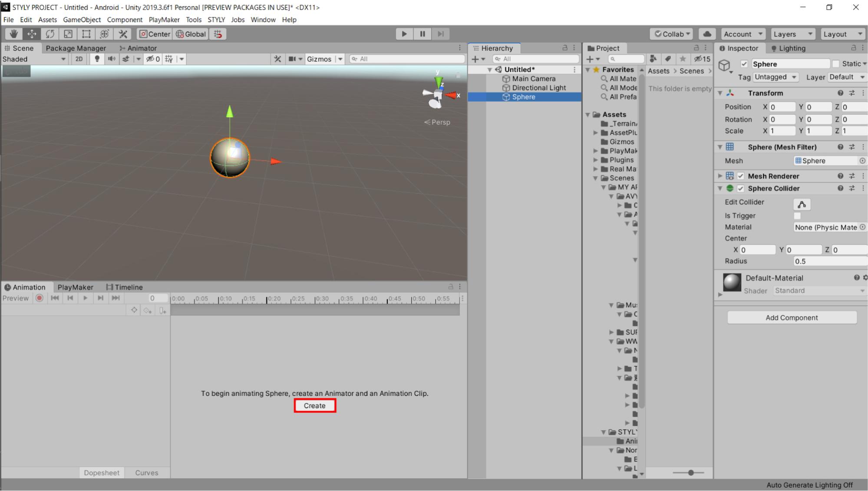Screen dimensions: 868x491
Task: Switch to Curves view
Action: (x=147, y=473)
